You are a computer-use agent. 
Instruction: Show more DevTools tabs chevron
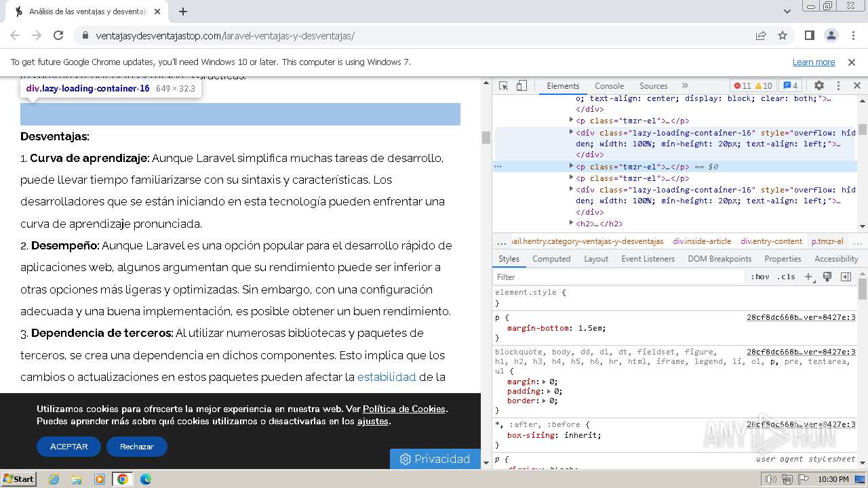coord(685,85)
